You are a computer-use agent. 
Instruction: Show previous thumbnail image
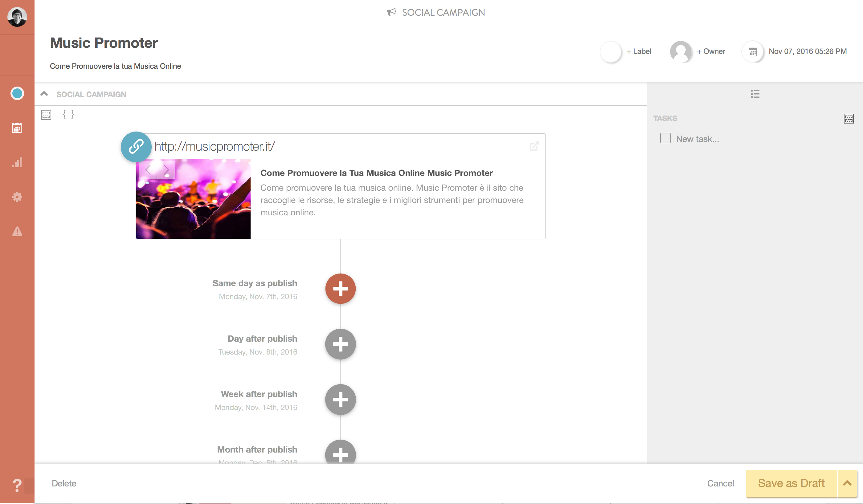148,169
